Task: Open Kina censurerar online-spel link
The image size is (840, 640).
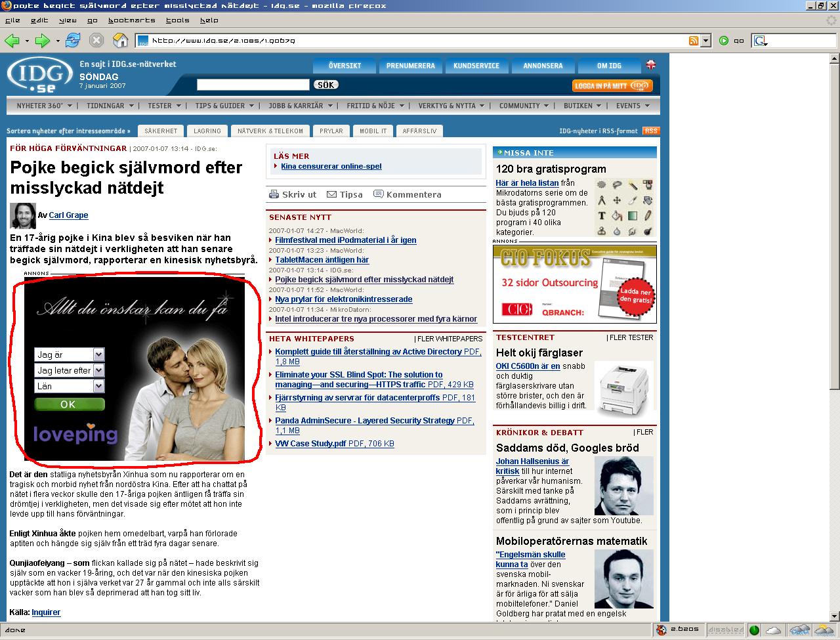Action: pyautogui.click(x=331, y=166)
